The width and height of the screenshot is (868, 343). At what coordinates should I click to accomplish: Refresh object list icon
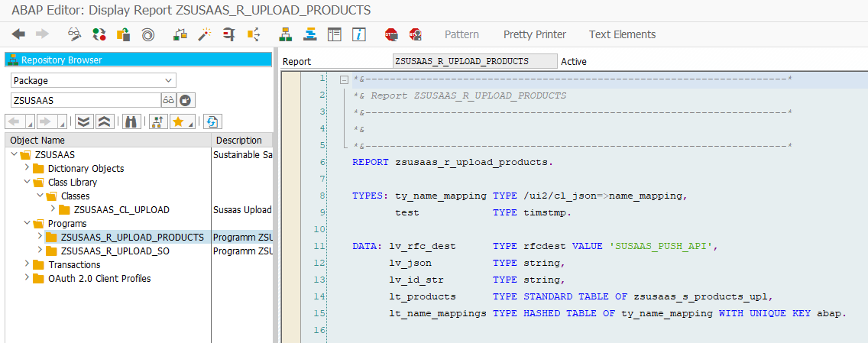click(212, 121)
